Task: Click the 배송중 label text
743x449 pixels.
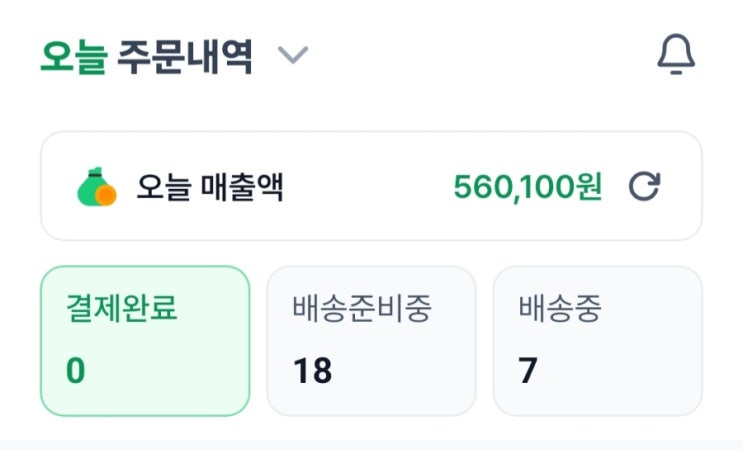Action: (x=561, y=309)
